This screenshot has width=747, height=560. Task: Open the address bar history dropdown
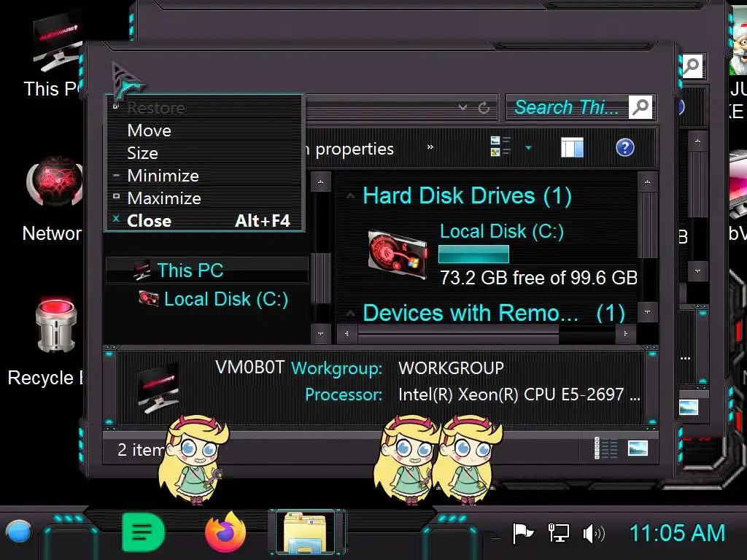[x=462, y=108]
